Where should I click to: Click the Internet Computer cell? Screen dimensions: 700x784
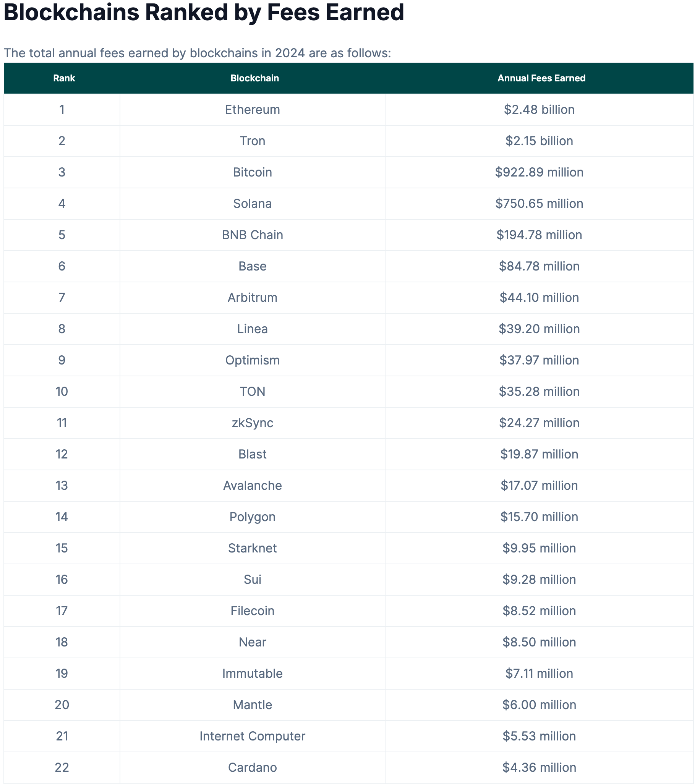point(252,736)
